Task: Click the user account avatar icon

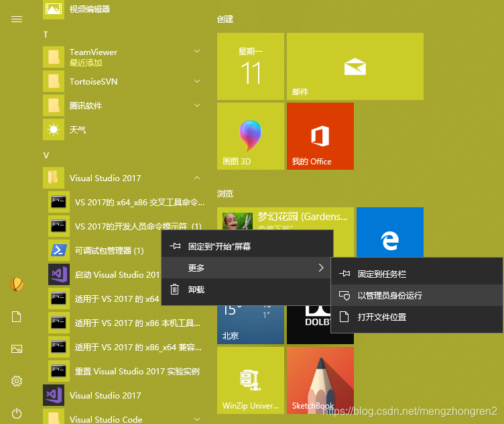Action: pos(17,284)
